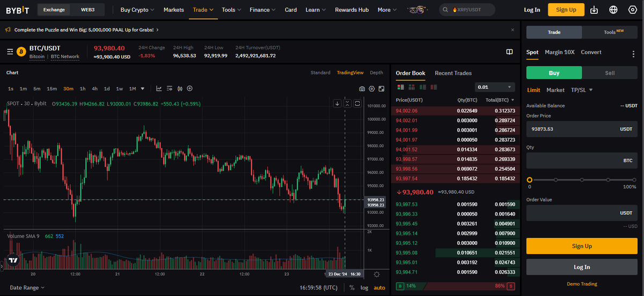Screen dimensions: 644x296
Task: Take chart snapshot with camera icon
Action: [362, 89]
